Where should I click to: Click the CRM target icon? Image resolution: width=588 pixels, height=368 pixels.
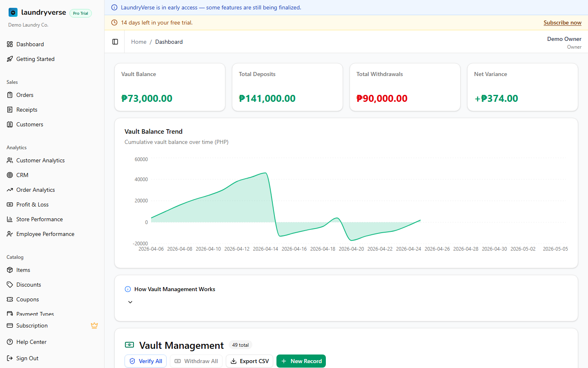10,175
